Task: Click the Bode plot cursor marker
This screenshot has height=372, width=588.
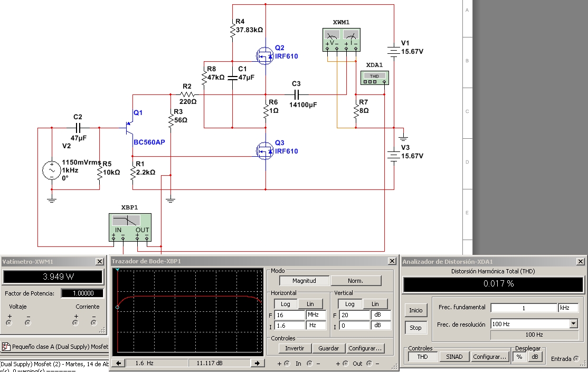Action: point(117,307)
